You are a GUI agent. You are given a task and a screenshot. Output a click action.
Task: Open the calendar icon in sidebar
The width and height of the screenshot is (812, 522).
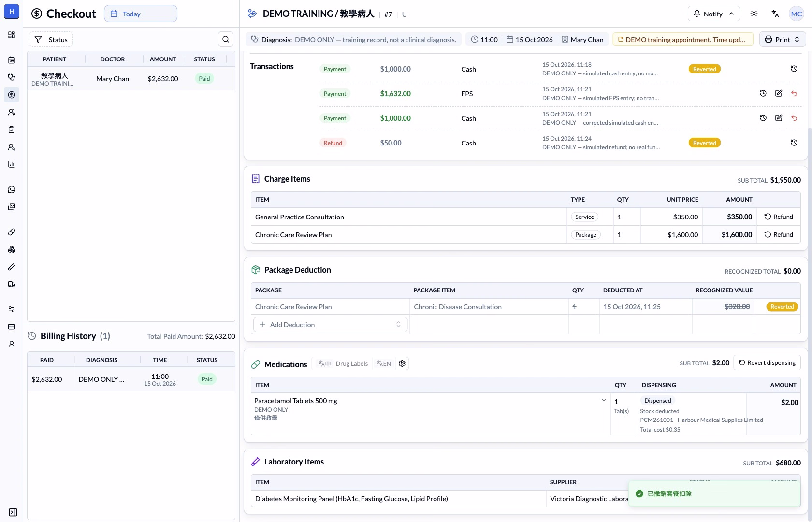[12, 60]
